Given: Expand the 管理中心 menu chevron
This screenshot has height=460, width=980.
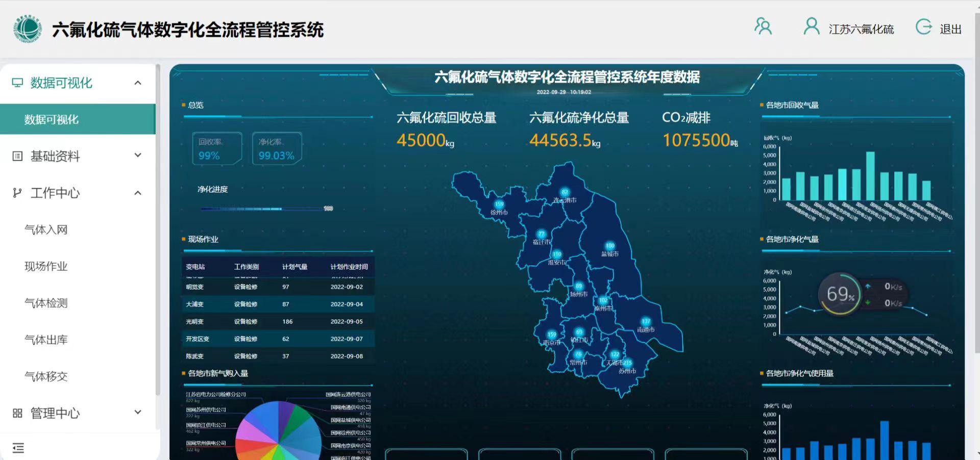Looking at the screenshot, I should click(x=138, y=413).
